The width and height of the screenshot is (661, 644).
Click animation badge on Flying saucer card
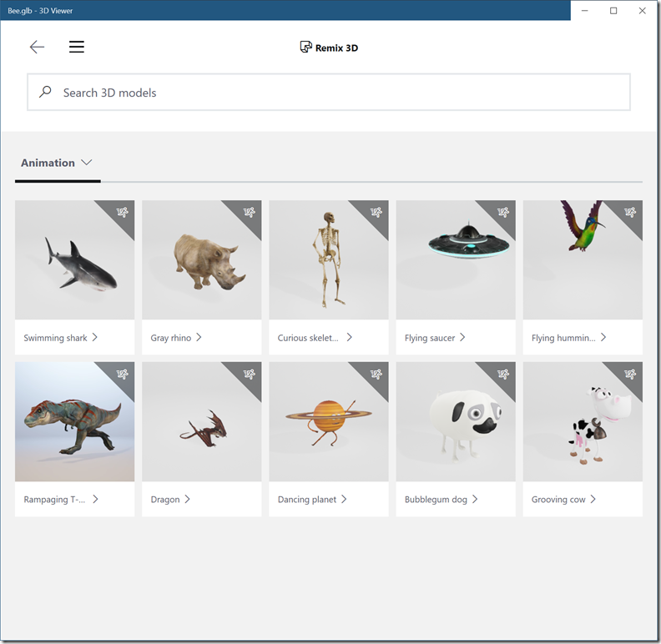click(503, 212)
